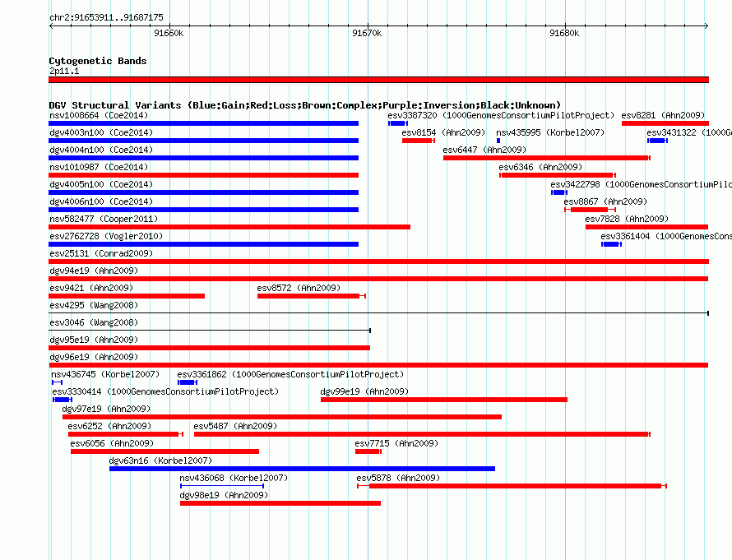
Task: Select dgv94e19 (Ahn2009) variant label
Action: (94, 271)
